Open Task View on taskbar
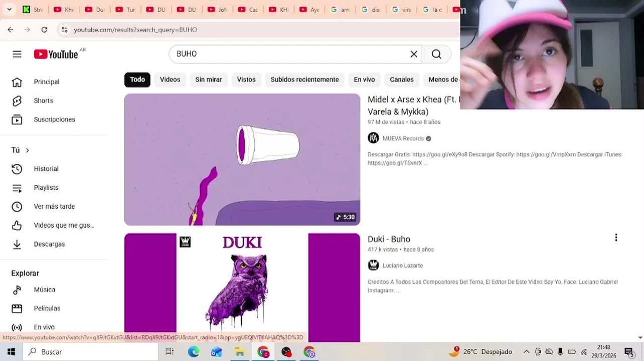644x361 pixels. pos(170,352)
